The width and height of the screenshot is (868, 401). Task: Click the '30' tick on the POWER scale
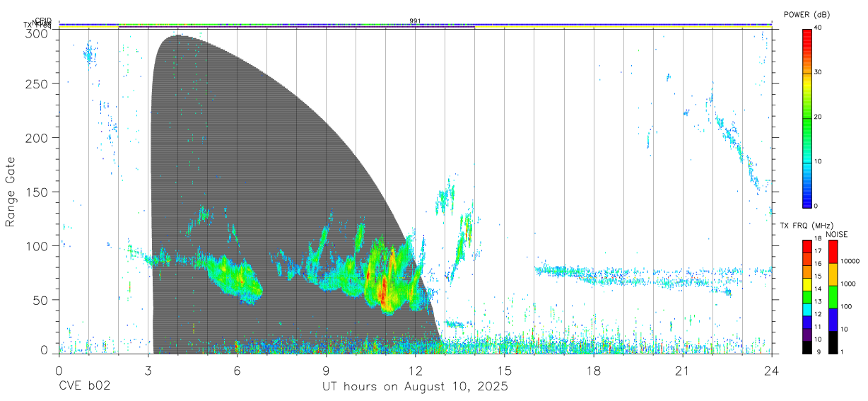(819, 72)
